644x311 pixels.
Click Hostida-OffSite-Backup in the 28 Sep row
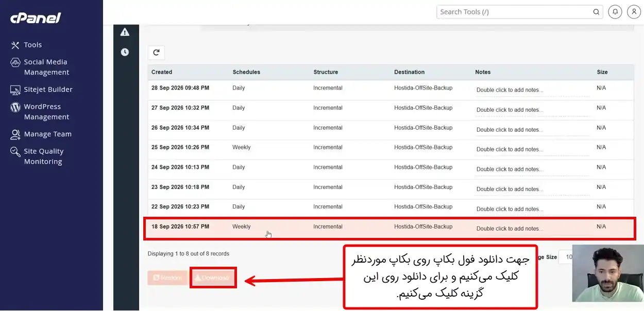point(423,88)
